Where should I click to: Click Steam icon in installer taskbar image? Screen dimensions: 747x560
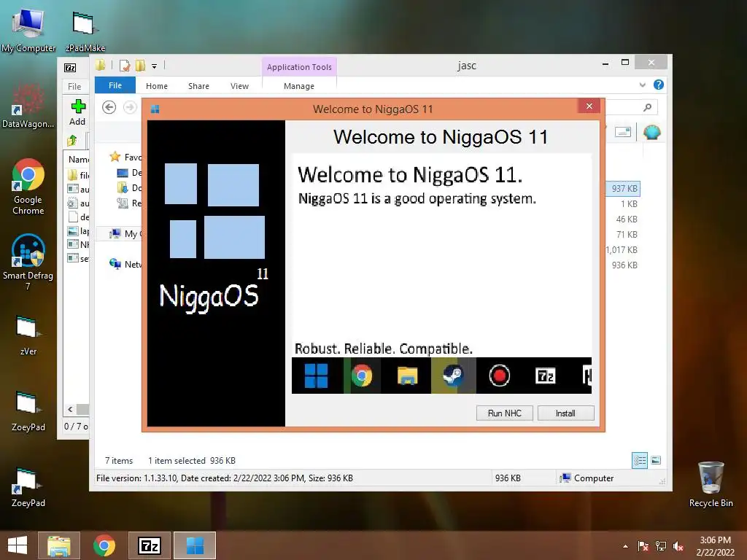pyautogui.click(x=453, y=376)
